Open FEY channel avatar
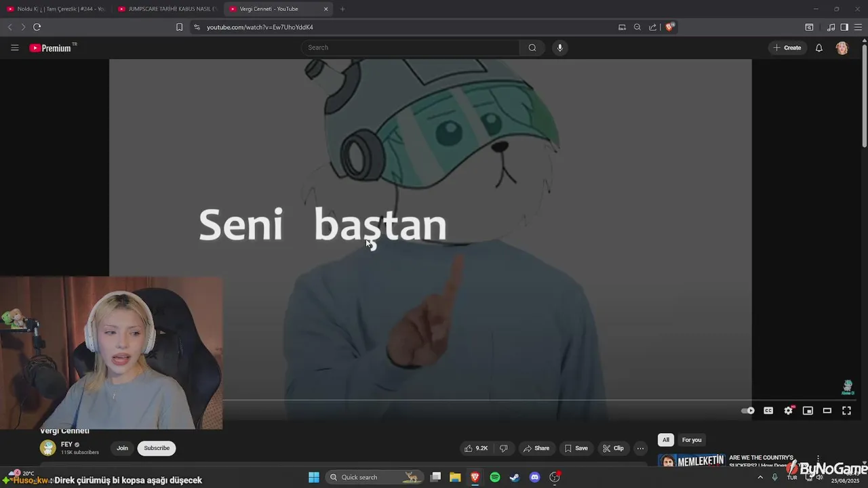Viewport: 868px width, 488px height. pyautogui.click(x=48, y=448)
